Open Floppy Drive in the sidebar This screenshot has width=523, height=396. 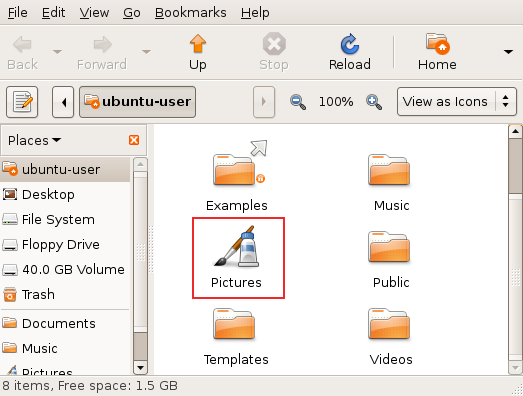[65, 245]
